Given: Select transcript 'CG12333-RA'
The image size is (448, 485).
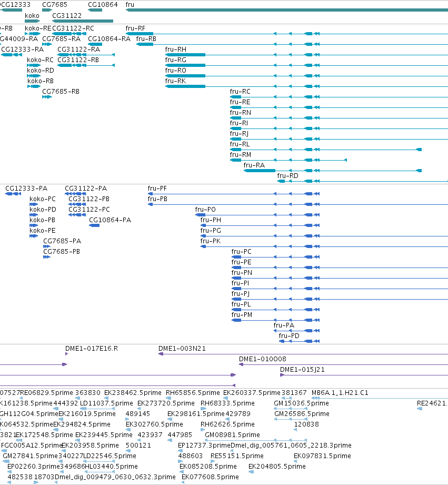Looking at the screenshot, I should pyautogui.click(x=23, y=50).
